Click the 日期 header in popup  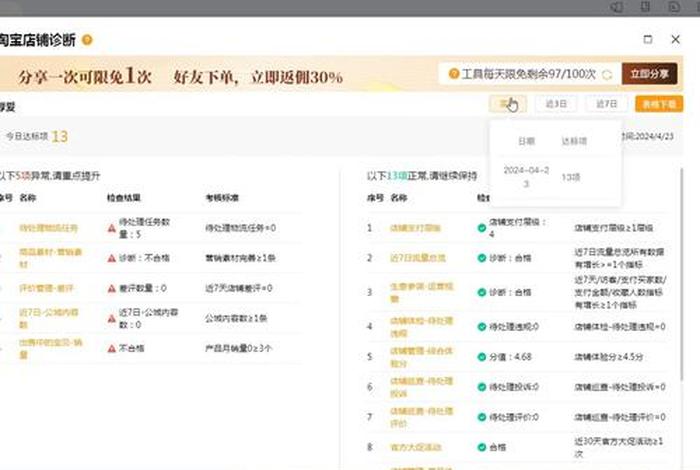(x=526, y=141)
